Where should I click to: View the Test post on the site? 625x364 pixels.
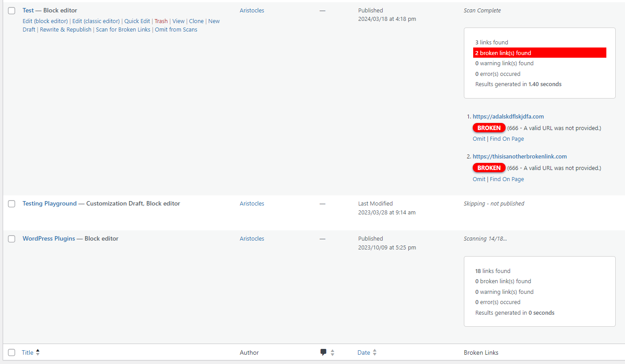tap(178, 21)
